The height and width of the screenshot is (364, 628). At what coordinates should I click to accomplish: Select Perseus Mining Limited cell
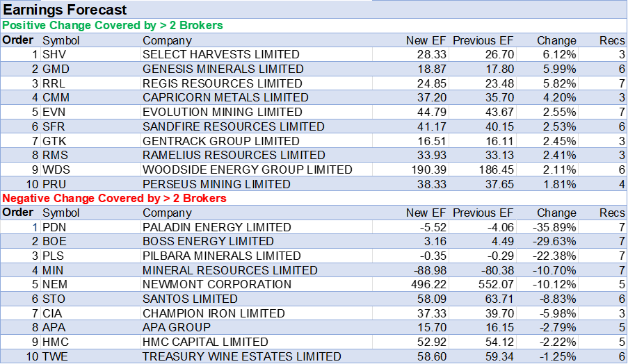point(216,185)
